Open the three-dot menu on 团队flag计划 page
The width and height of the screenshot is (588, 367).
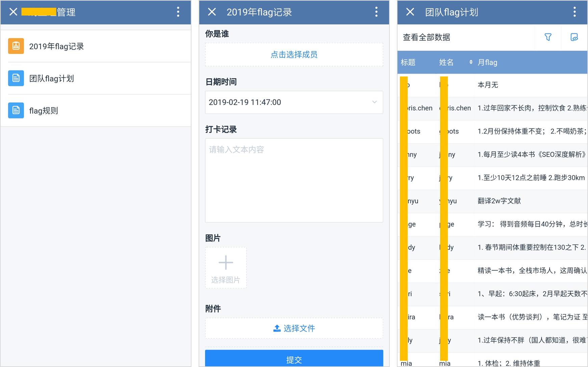coord(574,12)
